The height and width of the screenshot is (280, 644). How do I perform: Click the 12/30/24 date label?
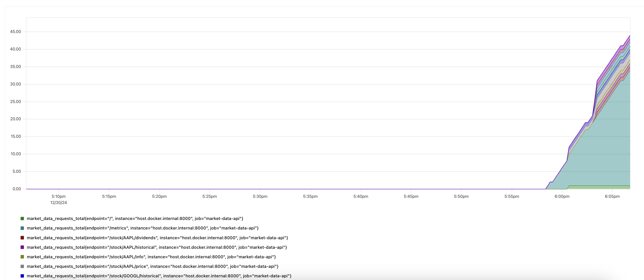(x=59, y=202)
